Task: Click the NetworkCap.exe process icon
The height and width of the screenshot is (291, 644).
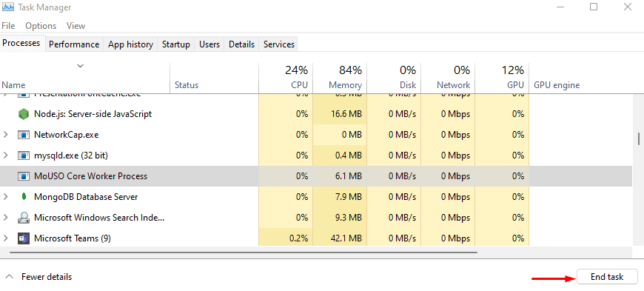Action: click(24, 135)
